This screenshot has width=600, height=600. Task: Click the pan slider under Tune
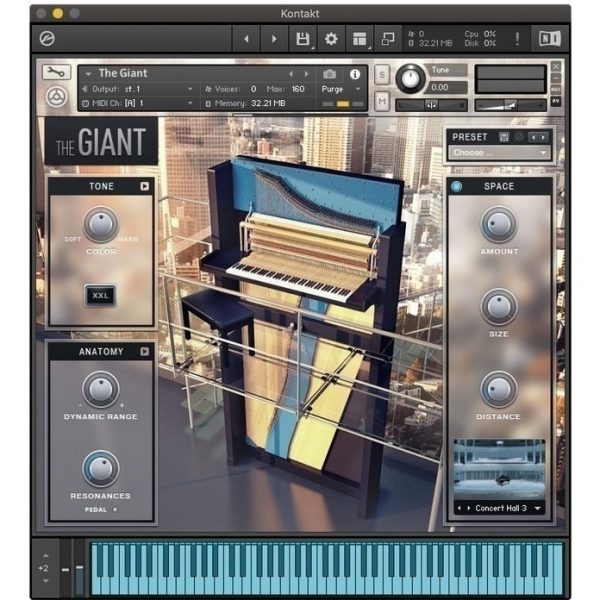coord(431,105)
